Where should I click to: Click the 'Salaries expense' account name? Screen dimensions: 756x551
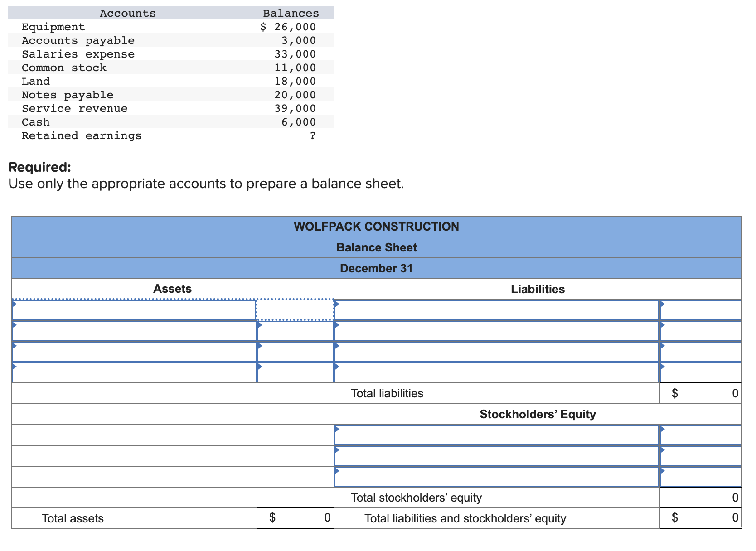78,54
